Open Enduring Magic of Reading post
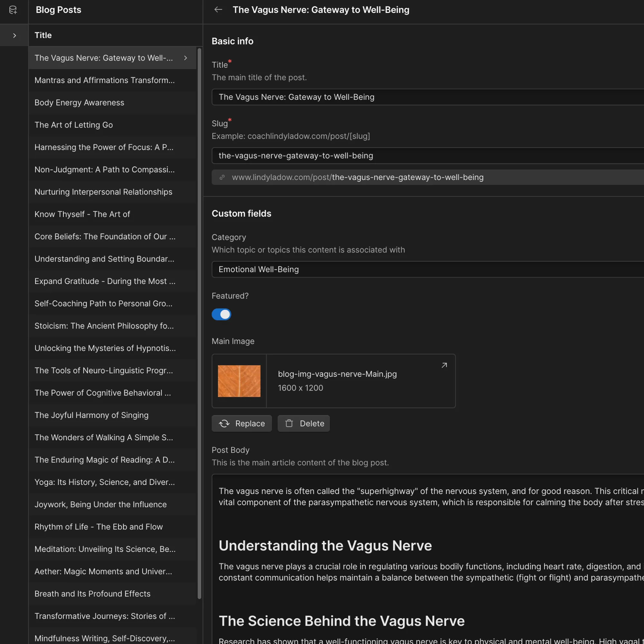Screen dimensions: 644x644 click(x=112, y=460)
